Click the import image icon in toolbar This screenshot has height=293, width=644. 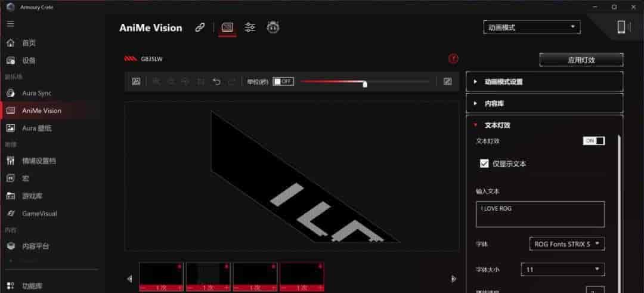137,82
